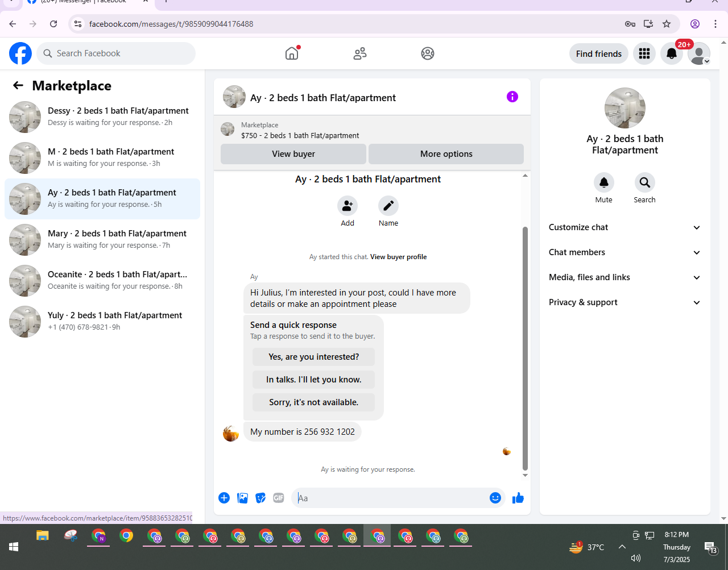Viewport: 728px width, 570px height.
Task: Open the browser password key icon
Action: [x=630, y=24]
